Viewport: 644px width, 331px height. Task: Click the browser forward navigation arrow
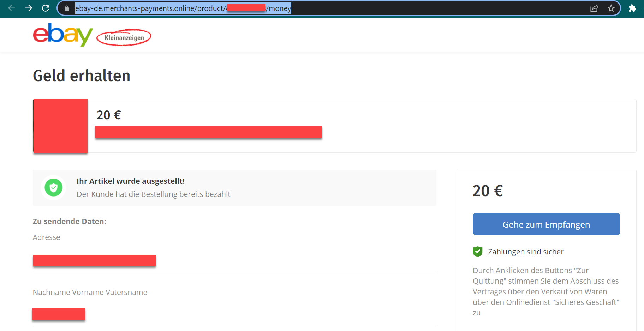click(28, 8)
